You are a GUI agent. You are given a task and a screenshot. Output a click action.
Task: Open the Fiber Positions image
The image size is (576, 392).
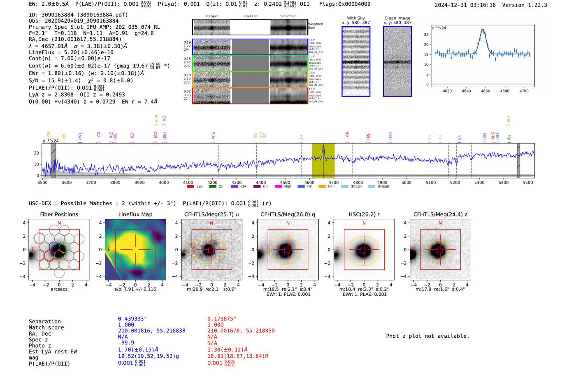click(x=59, y=250)
